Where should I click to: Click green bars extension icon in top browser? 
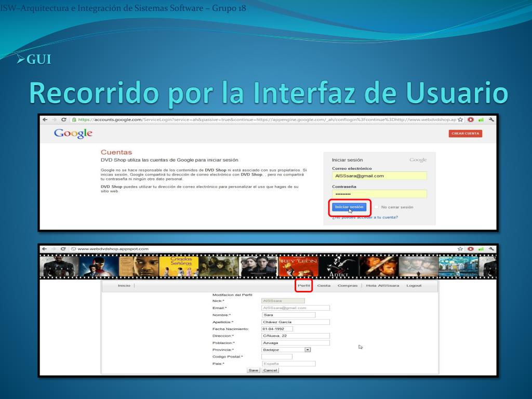click(x=481, y=119)
